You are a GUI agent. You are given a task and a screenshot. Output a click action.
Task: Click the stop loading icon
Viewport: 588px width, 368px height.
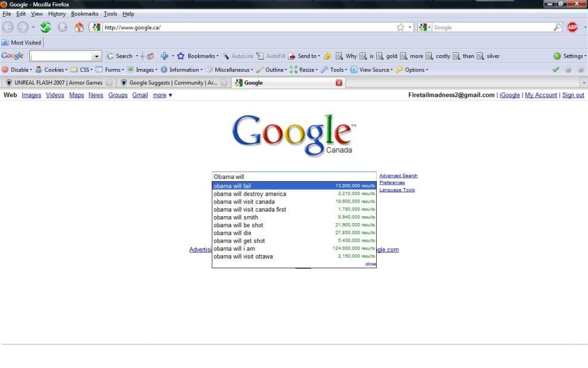[x=62, y=28]
